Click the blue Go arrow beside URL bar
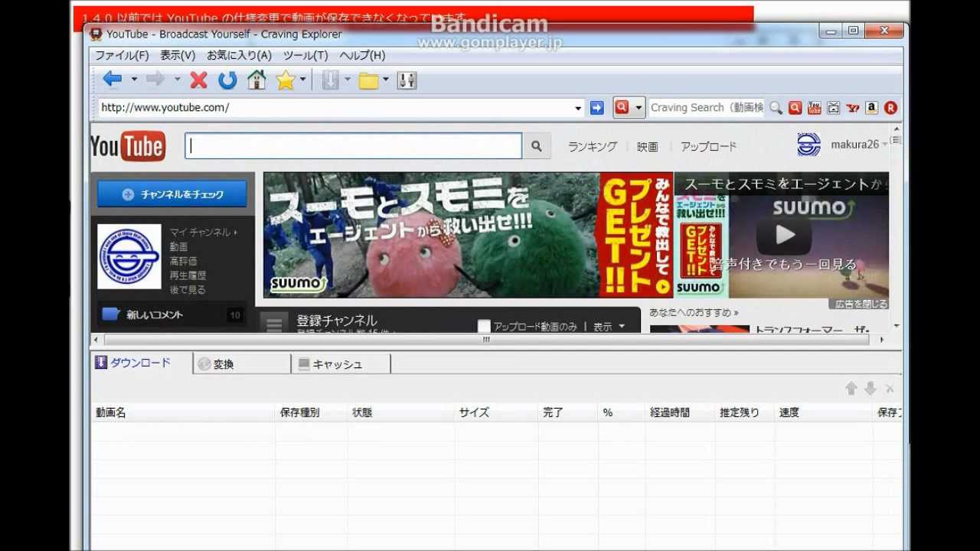Screen dimensions: 980x551 (x=597, y=108)
